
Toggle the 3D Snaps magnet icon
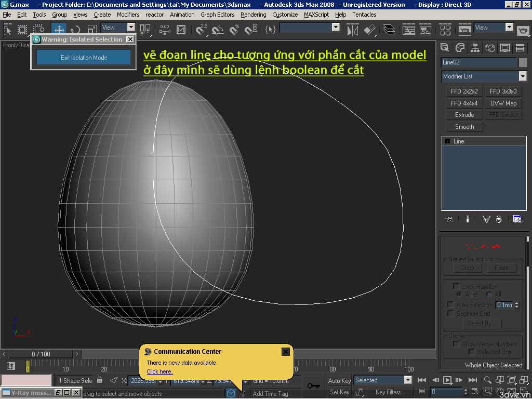[x=201, y=30]
